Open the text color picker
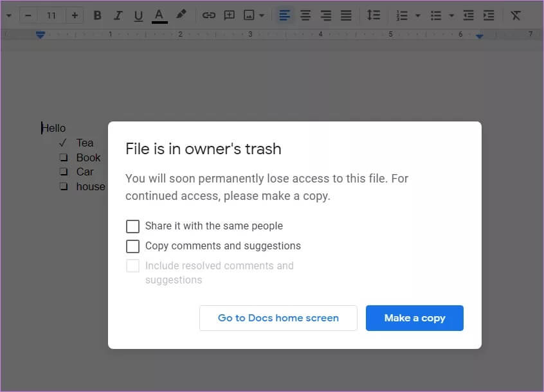This screenshot has height=392, width=544. click(159, 15)
